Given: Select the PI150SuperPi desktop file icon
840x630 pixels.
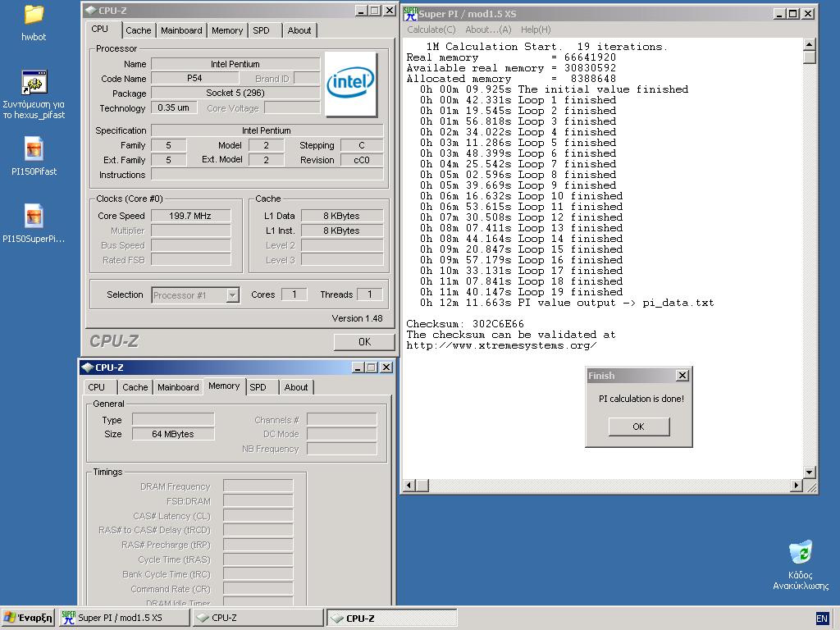Looking at the screenshot, I should pos(34,217).
